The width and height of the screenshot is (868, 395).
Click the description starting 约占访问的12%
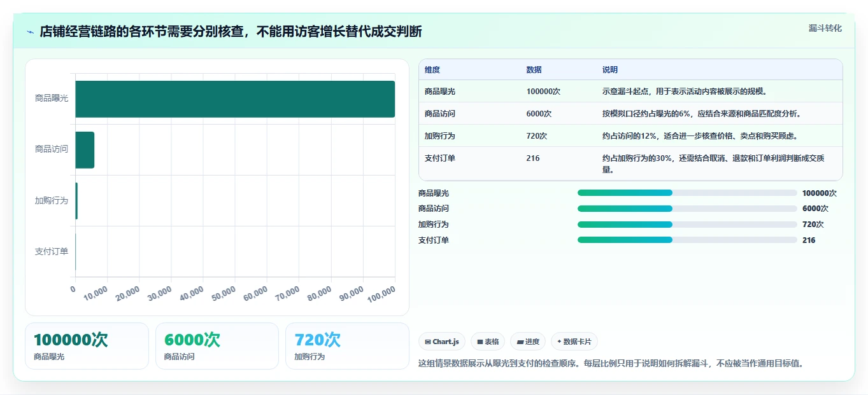[700, 136]
